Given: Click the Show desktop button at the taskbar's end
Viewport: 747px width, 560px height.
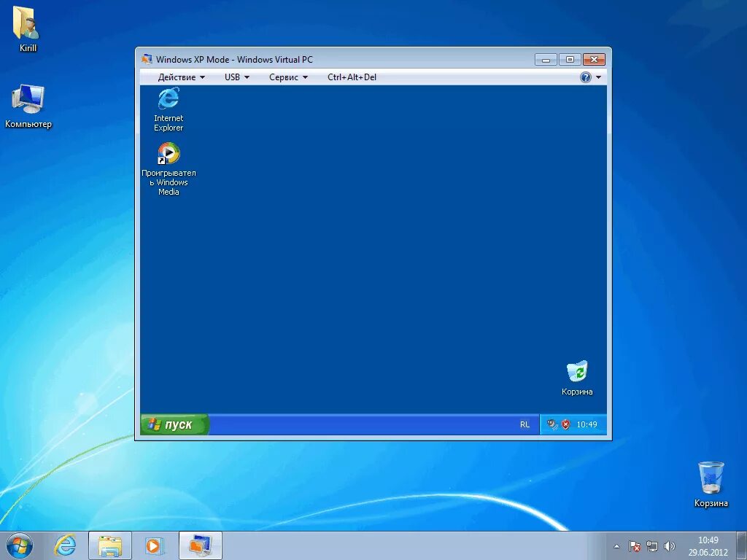Looking at the screenshot, I should point(741,545).
